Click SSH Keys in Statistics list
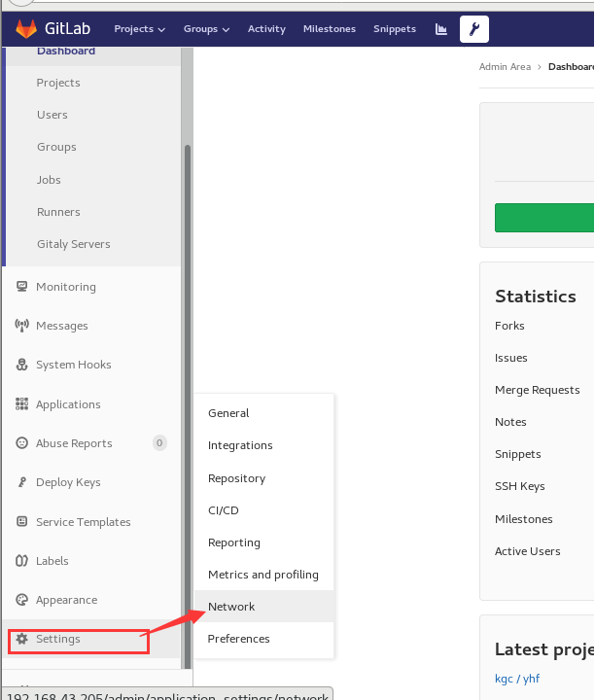Screen dimensions: 595x700 click(x=520, y=486)
